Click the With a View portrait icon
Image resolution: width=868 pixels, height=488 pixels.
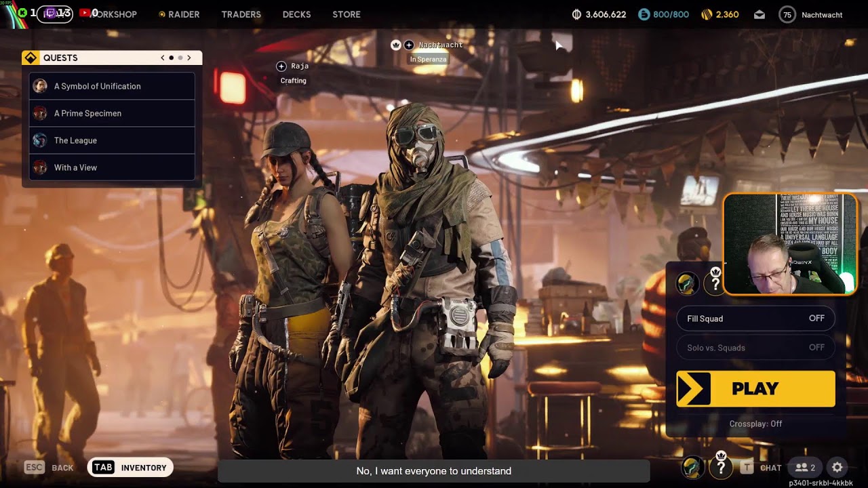(40, 167)
